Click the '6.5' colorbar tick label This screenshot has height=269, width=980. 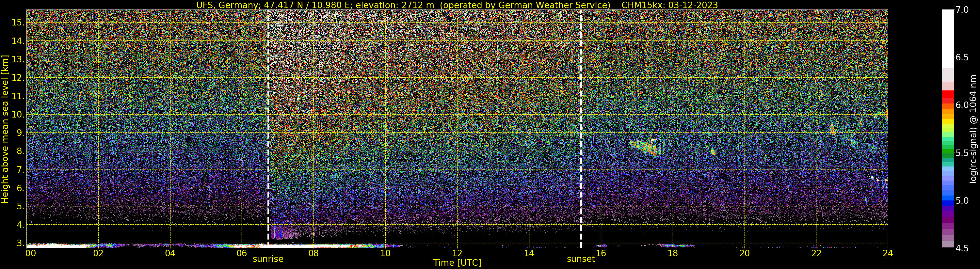coord(962,57)
